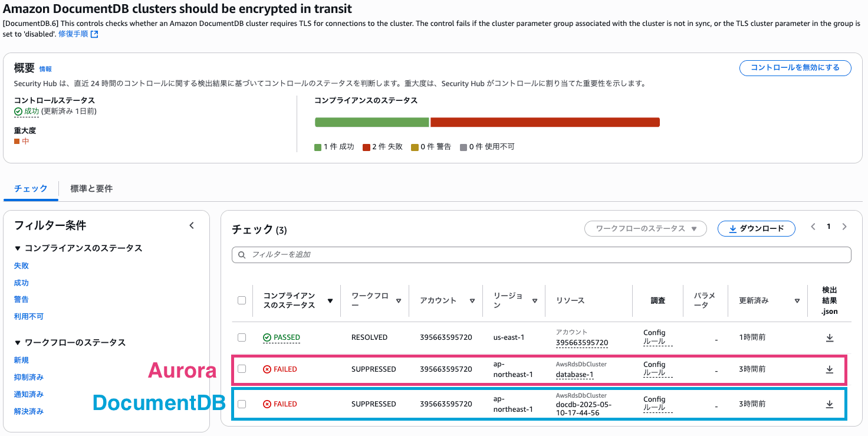Filter by 警告 compliance status

pyautogui.click(x=21, y=300)
